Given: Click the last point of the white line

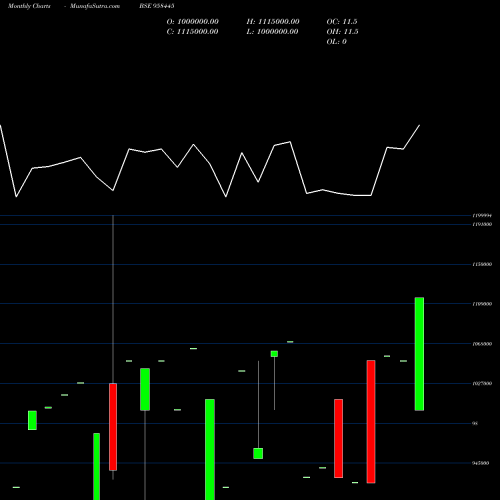Looking at the screenshot, I should coord(419,125).
